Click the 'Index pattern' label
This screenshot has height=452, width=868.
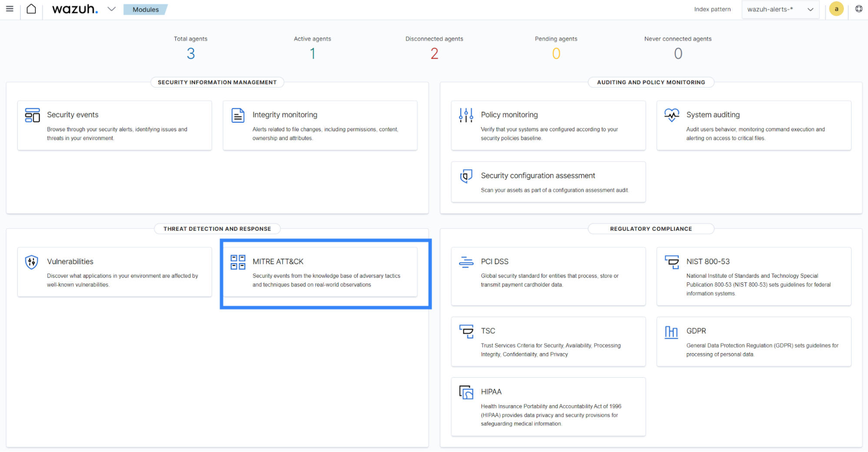[x=712, y=9]
